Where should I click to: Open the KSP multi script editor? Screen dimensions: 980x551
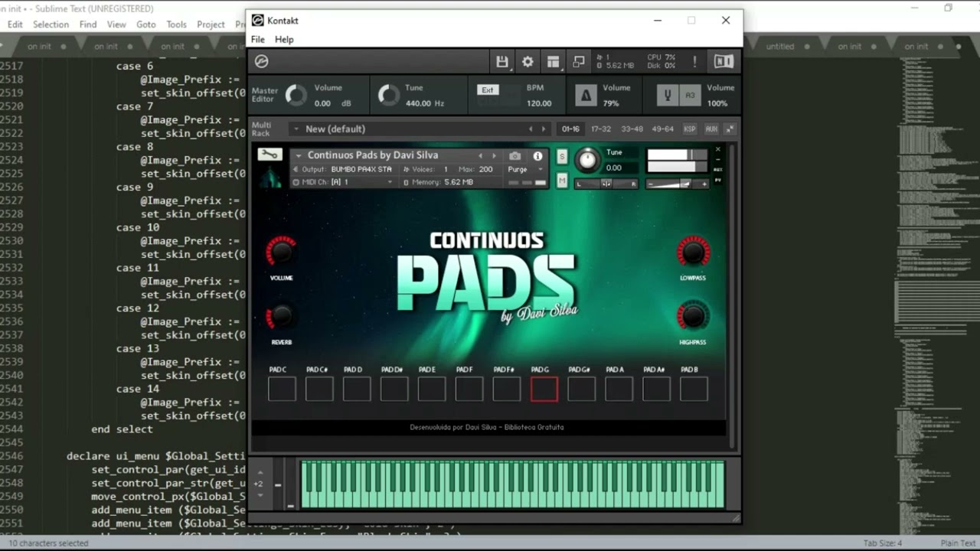pos(690,129)
